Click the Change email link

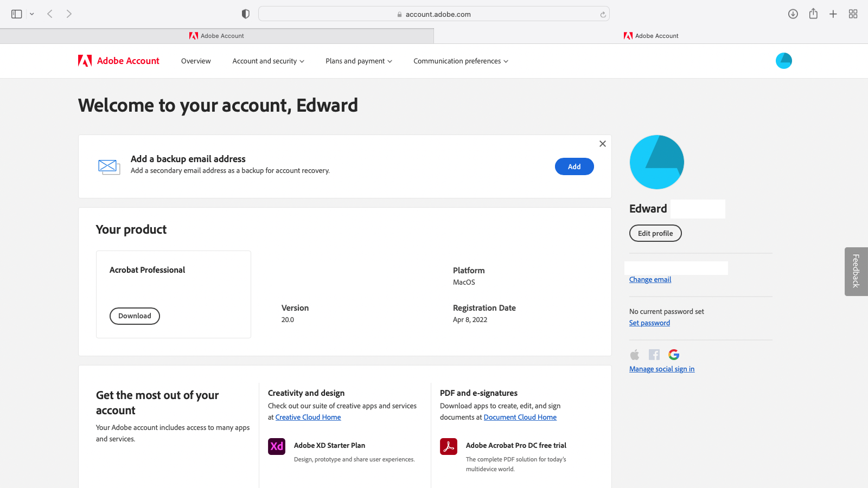[650, 280]
